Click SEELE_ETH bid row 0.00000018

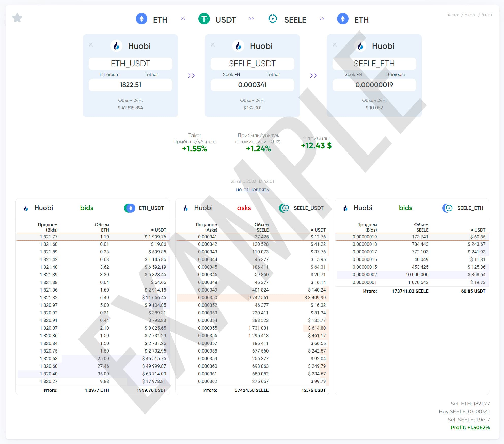click(x=412, y=244)
